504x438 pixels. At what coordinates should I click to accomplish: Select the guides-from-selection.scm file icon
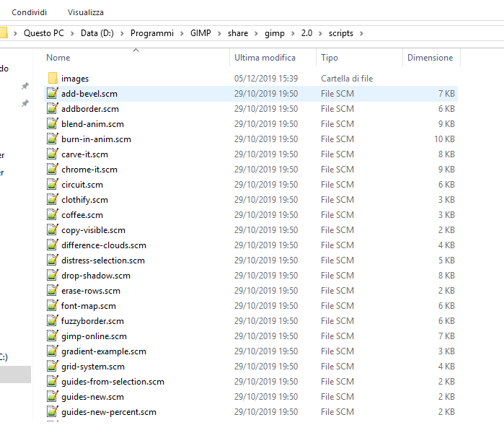(x=53, y=381)
